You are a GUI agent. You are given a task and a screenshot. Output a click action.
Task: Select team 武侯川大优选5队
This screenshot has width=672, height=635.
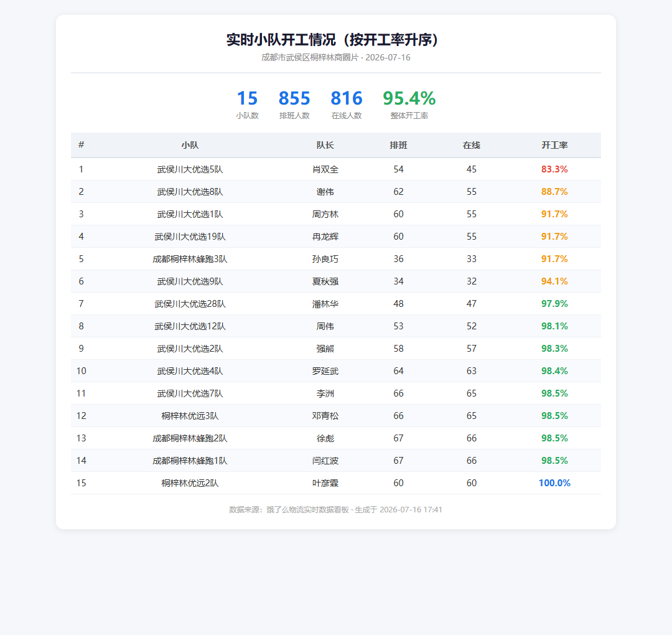(190, 169)
